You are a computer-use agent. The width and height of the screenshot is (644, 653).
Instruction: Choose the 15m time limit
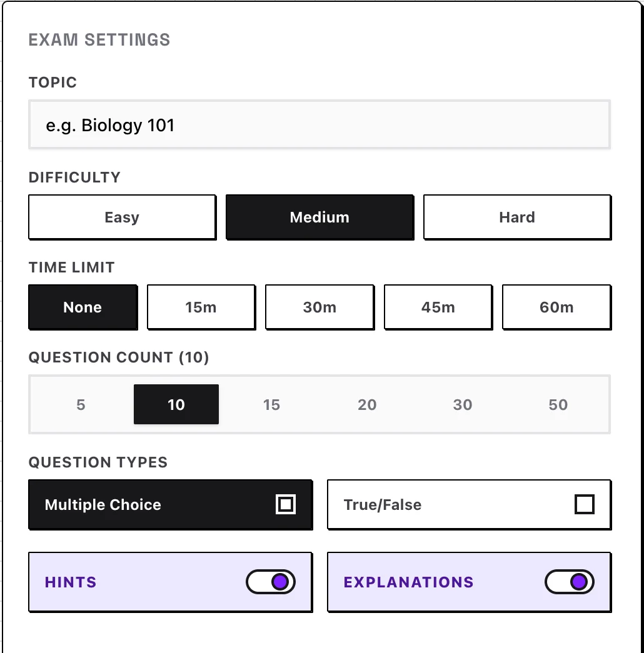[x=201, y=307]
